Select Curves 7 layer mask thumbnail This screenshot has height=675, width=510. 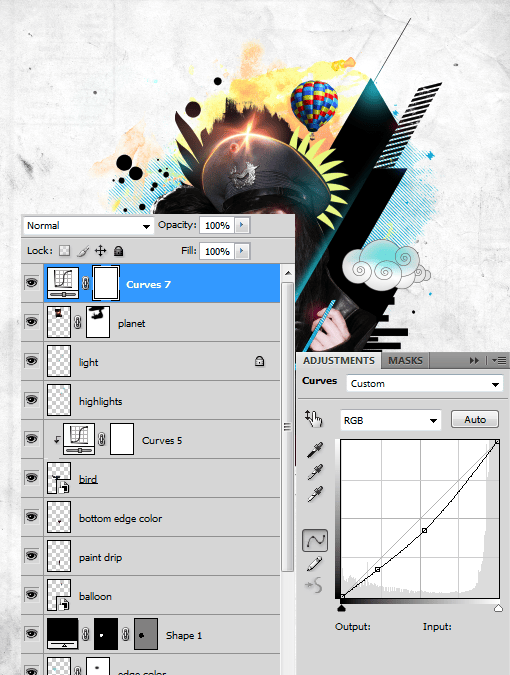coord(106,283)
